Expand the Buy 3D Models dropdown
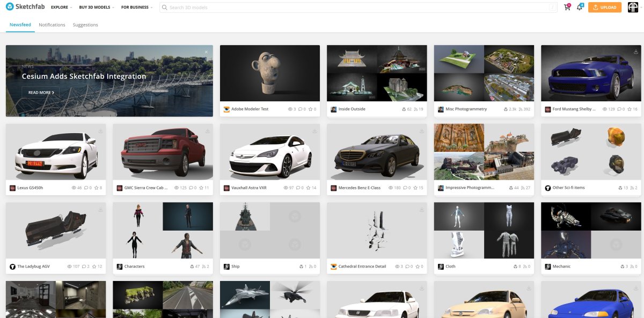The height and width of the screenshot is (318, 644). pos(97,8)
